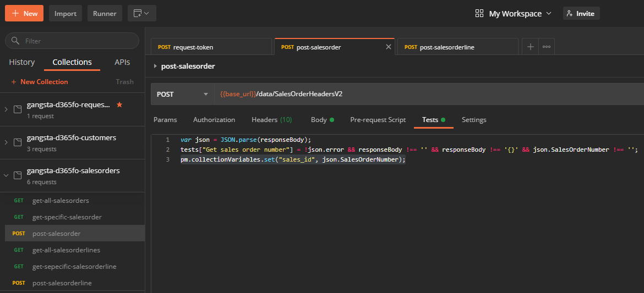Open the My Workspace dropdown
The width and height of the screenshot is (644, 293).
coord(520,13)
